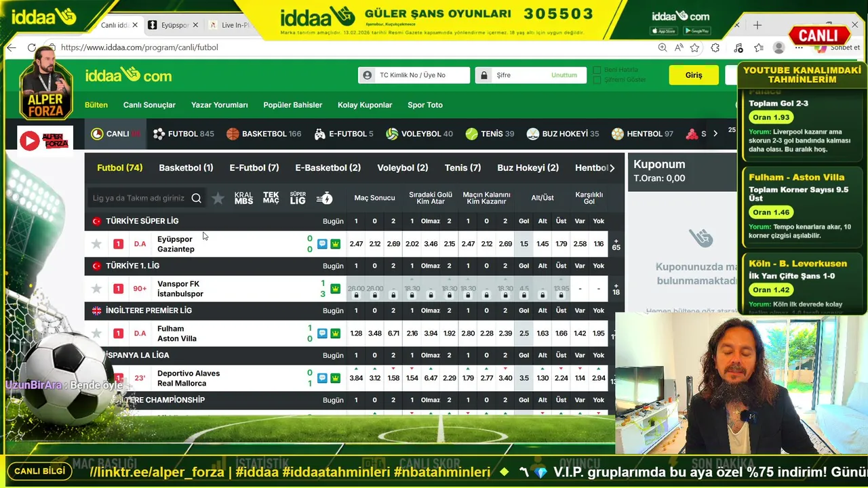Switch to the Voleybol (2) tab
This screenshot has height=488, width=868.
(x=403, y=167)
